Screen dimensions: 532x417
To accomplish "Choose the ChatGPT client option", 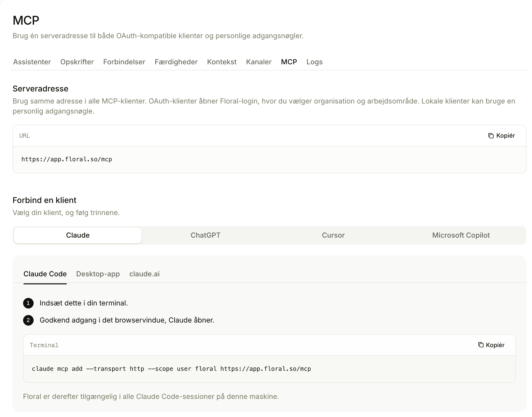I will coord(206,235).
